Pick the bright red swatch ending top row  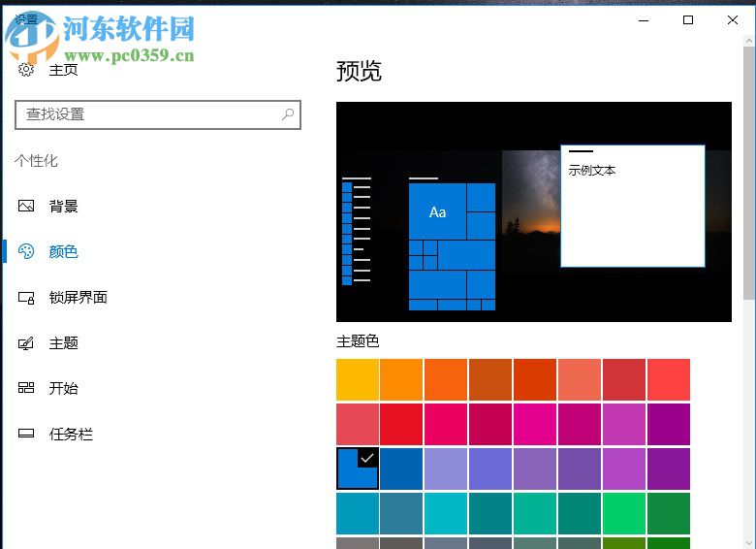pos(669,379)
